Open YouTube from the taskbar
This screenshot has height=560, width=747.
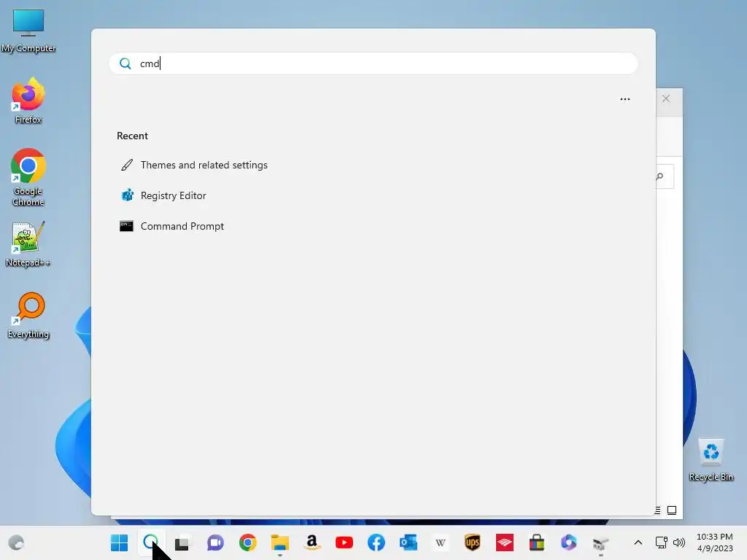344,542
